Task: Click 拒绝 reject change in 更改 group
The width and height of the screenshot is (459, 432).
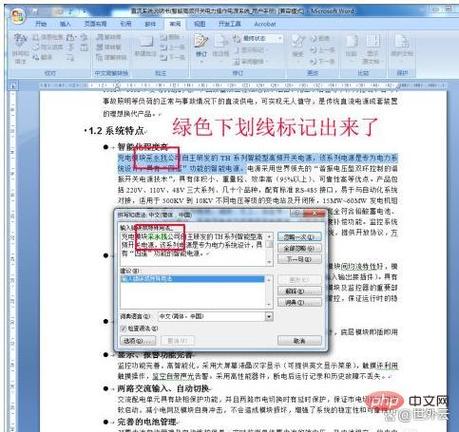Action: pyautogui.click(x=320, y=39)
